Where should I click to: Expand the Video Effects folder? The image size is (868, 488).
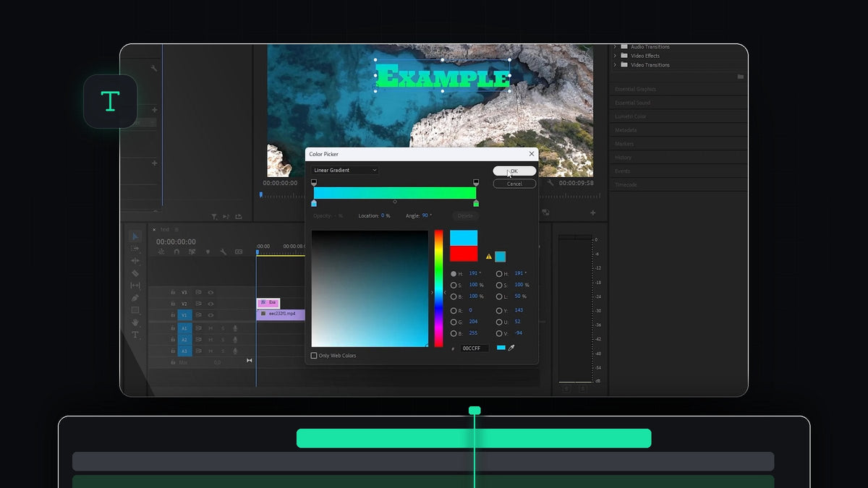(x=615, y=56)
